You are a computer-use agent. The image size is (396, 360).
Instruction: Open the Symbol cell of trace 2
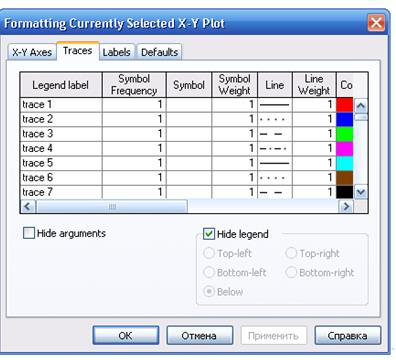click(189, 119)
